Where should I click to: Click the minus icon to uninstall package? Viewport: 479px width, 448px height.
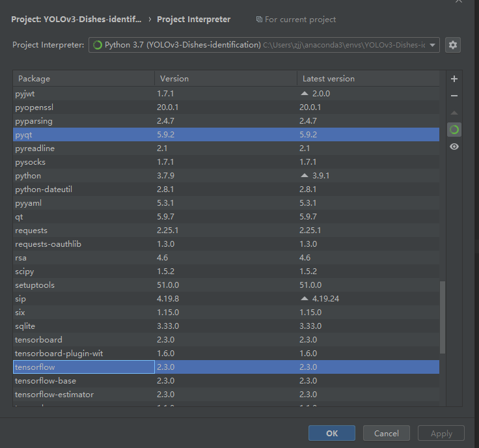(454, 96)
